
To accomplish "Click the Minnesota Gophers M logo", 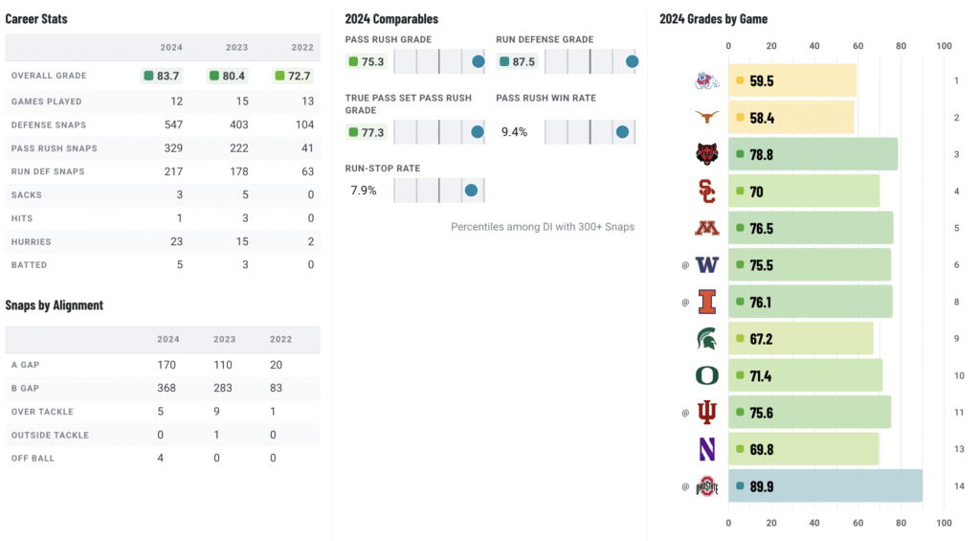I will point(707,228).
